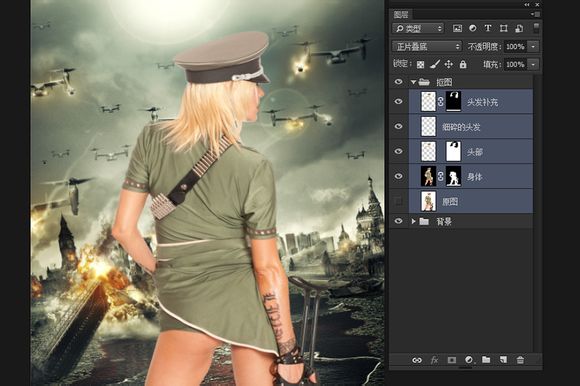
Task: Click the lock transparent pixels icon
Action: [x=420, y=65]
